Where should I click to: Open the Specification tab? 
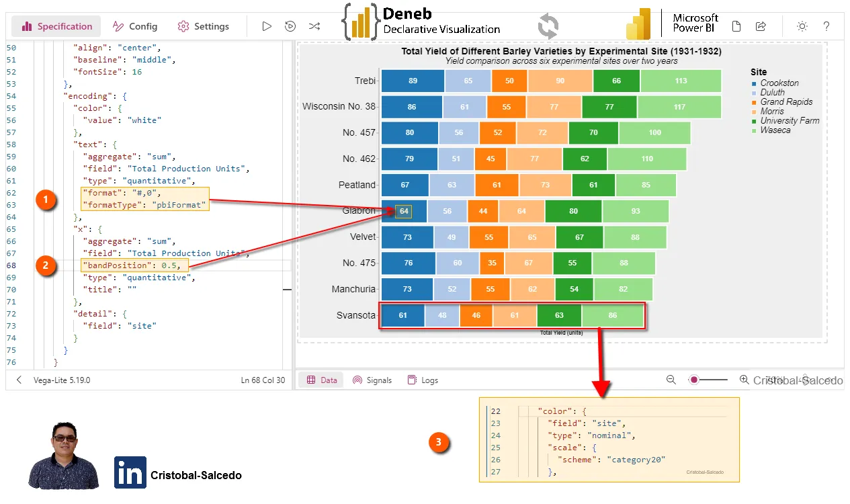coord(57,26)
